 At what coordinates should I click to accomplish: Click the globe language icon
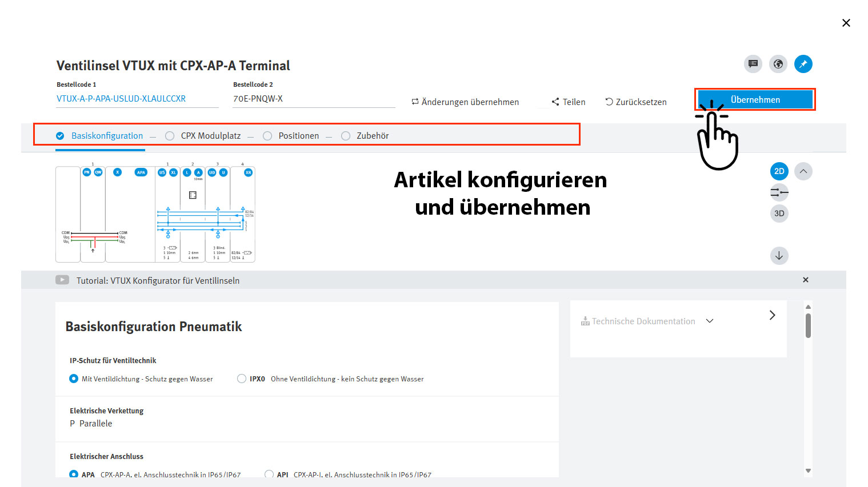pyautogui.click(x=778, y=64)
